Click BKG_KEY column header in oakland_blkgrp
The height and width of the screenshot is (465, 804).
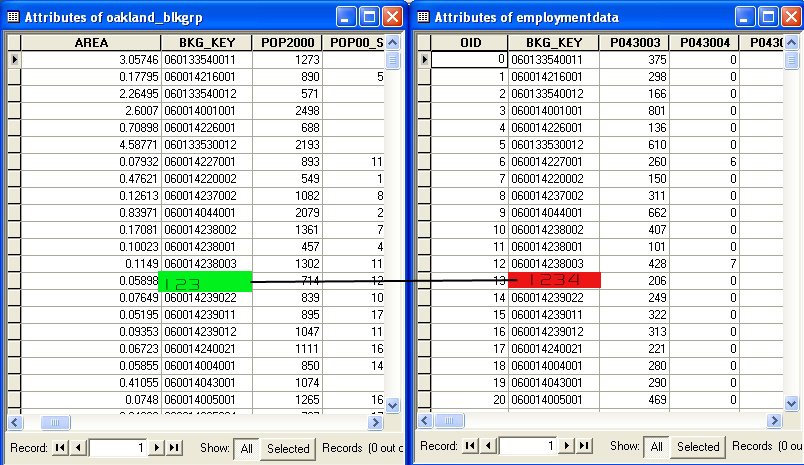point(207,43)
